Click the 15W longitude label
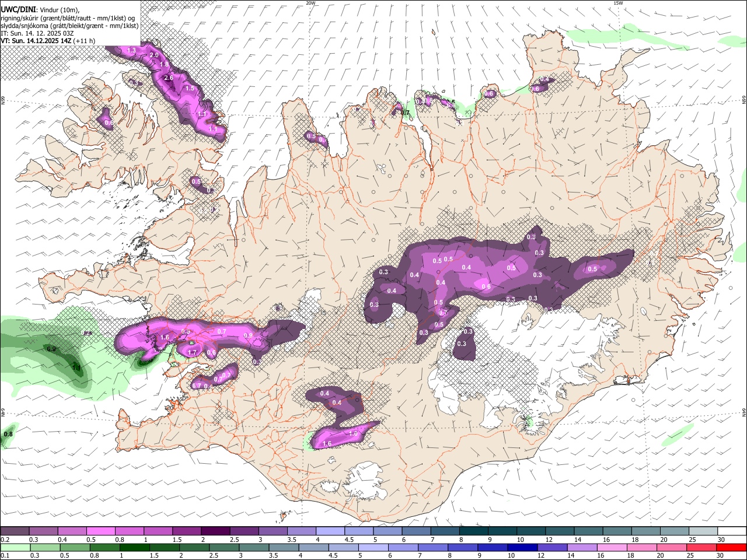747x560 pixels. tap(618, 3)
